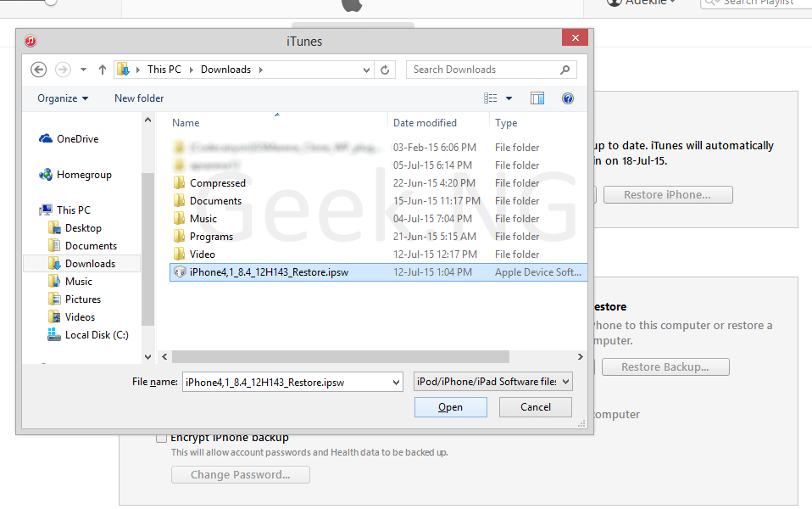Screen dimensions: 812x509
Task: Click Restore iPhone... in iTunes window
Action: coord(668,195)
